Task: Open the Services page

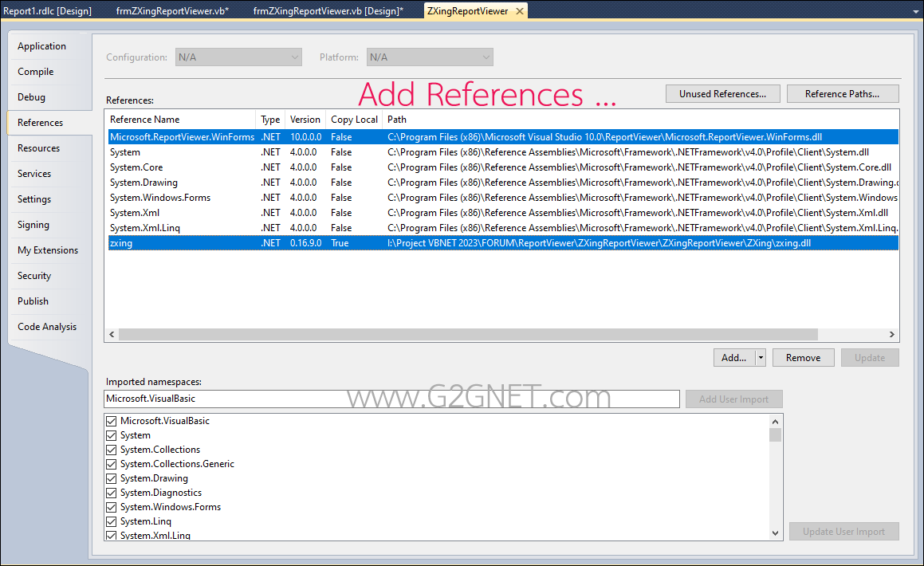Action: click(34, 174)
